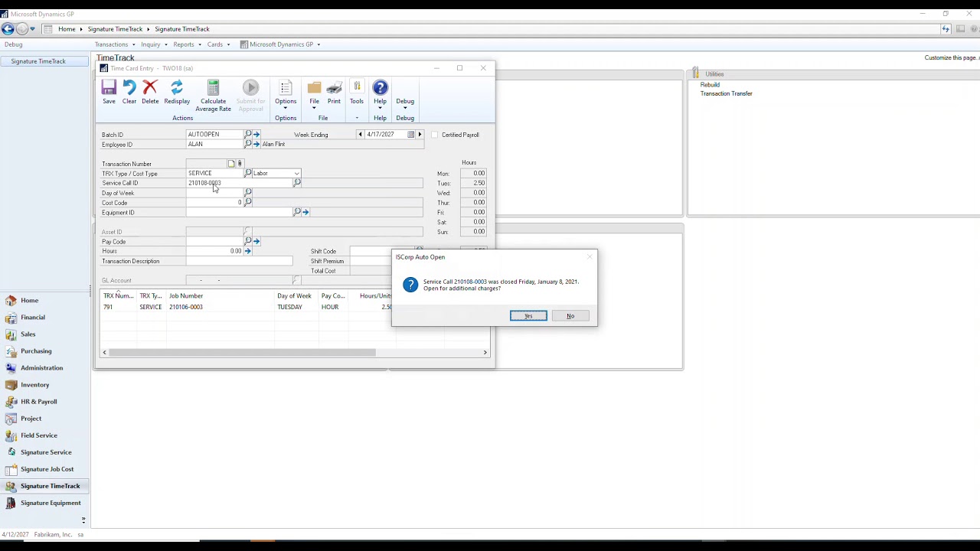Open the Day of Week lookup magnifier
980x551 pixels.
248,193
